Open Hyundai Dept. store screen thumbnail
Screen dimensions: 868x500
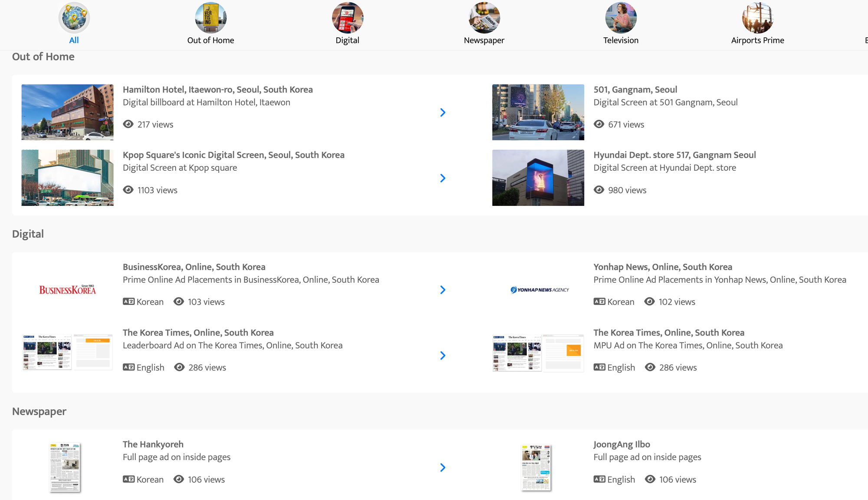point(538,178)
